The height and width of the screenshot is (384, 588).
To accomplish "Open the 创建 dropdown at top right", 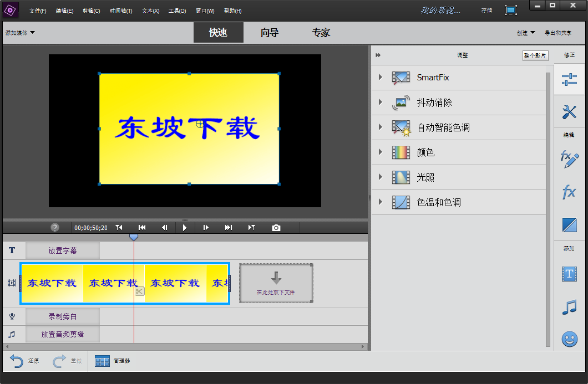I will coord(524,33).
